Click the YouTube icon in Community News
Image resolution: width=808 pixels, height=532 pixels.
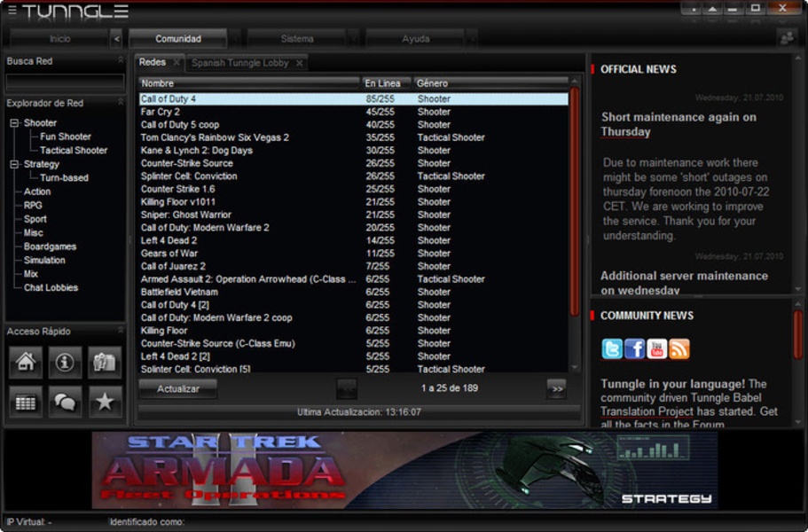[x=656, y=348]
